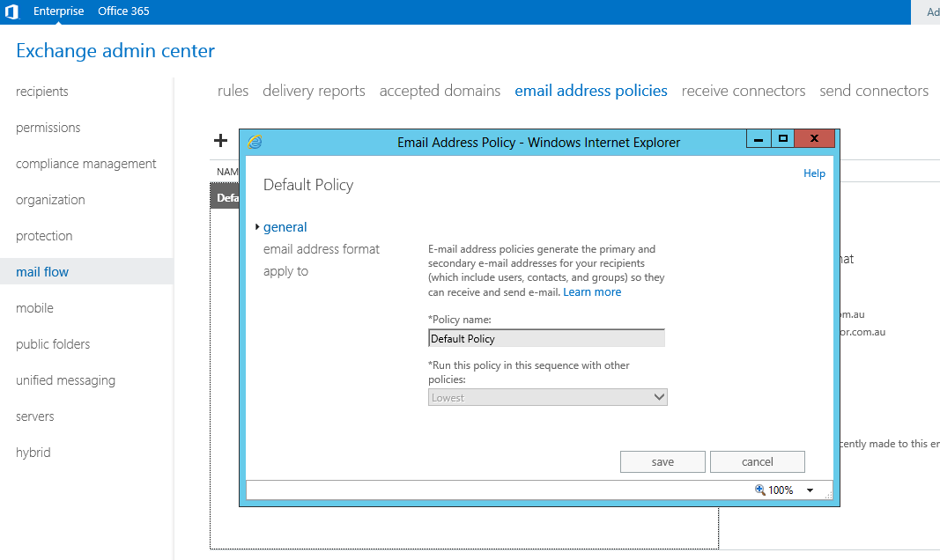Click the resize grip in dialog corner
Image resolution: width=940 pixels, height=560 pixels.
pyautogui.click(x=828, y=495)
